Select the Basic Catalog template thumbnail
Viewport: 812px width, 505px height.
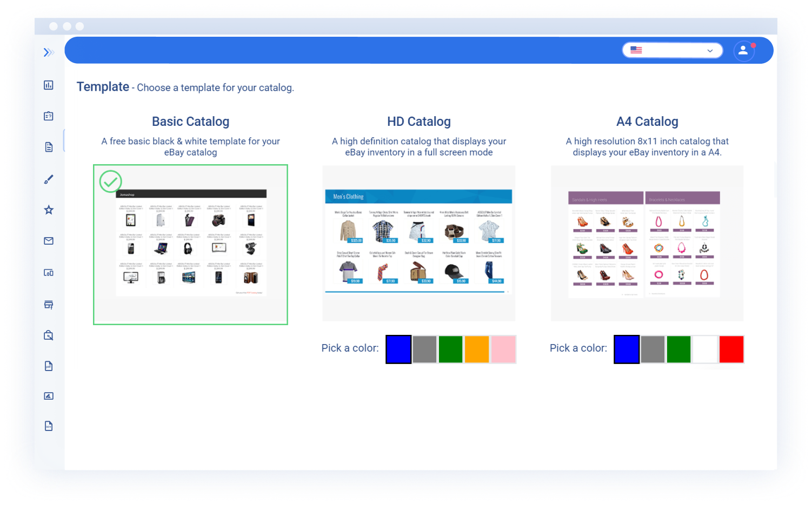click(x=190, y=245)
